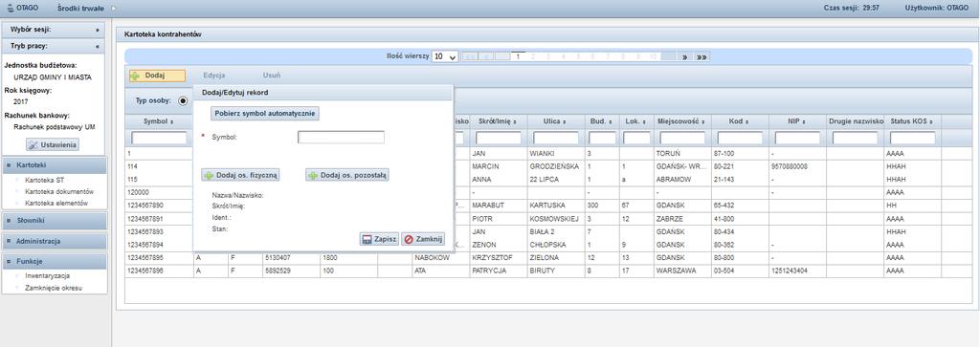The height and width of the screenshot is (347, 980).
Task: Select the Typ osoby radio button
Action: pyautogui.click(x=183, y=99)
